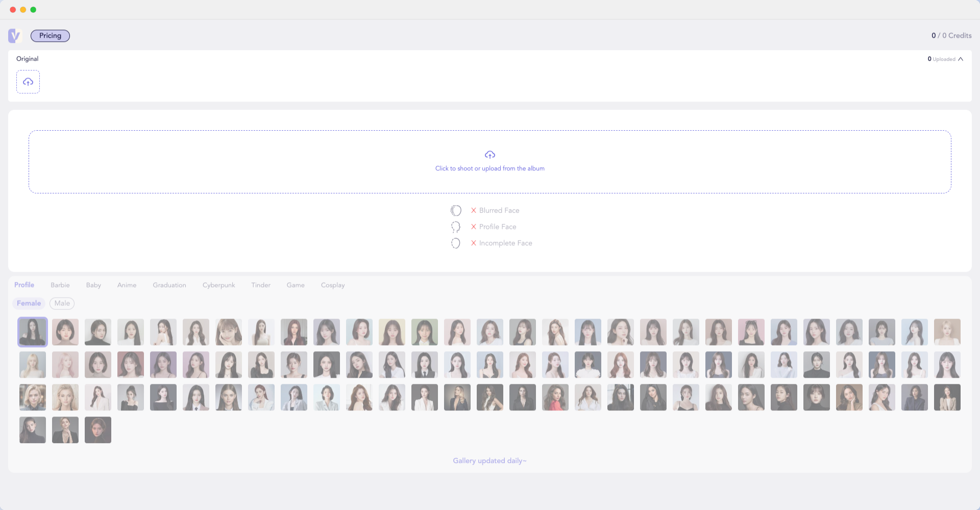The height and width of the screenshot is (510, 980).
Task: Click the upload from album text link
Action: coord(489,168)
